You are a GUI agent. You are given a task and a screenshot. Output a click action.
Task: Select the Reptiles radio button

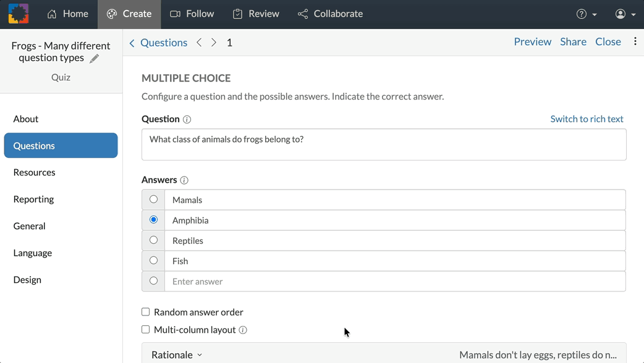click(x=153, y=240)
